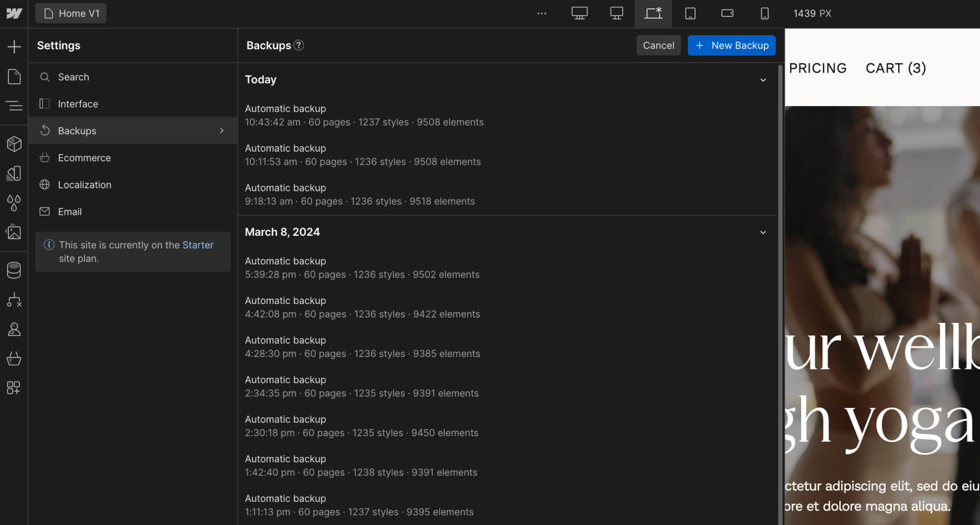Viewport: 980px width, 525px height.
Task: Open the Starter plan link
Action: click(198, 245)
